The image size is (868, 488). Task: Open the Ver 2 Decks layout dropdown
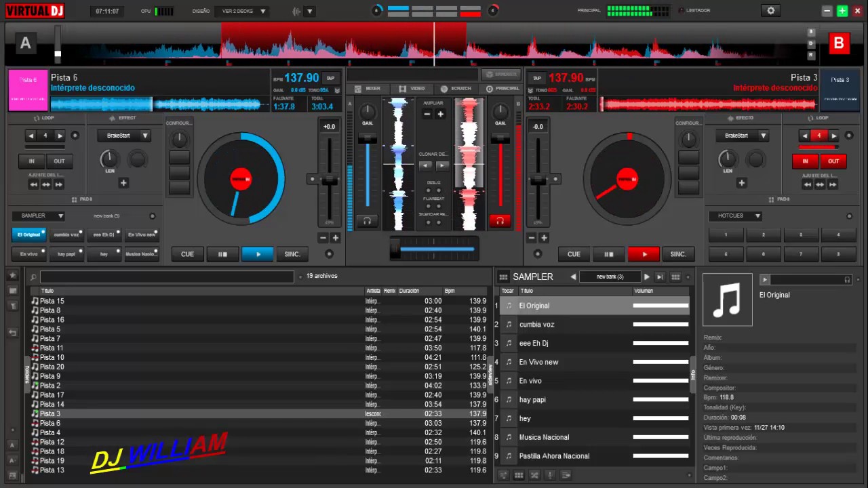tap(241, 11)
